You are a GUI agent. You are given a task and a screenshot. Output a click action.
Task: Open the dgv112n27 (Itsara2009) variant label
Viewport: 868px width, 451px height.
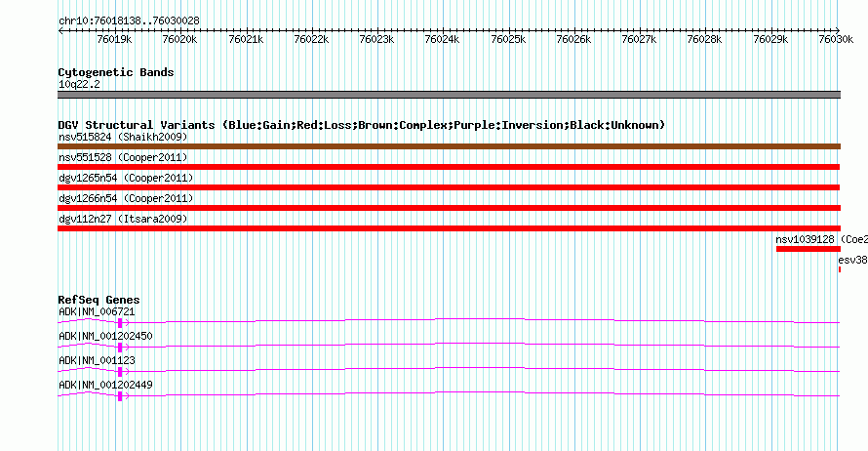123,219
